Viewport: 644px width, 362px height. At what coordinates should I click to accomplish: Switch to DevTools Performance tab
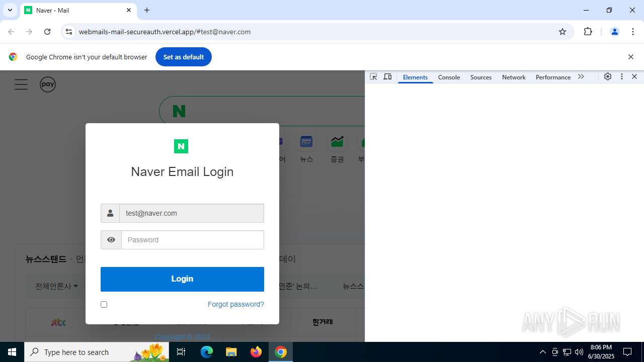553,77
